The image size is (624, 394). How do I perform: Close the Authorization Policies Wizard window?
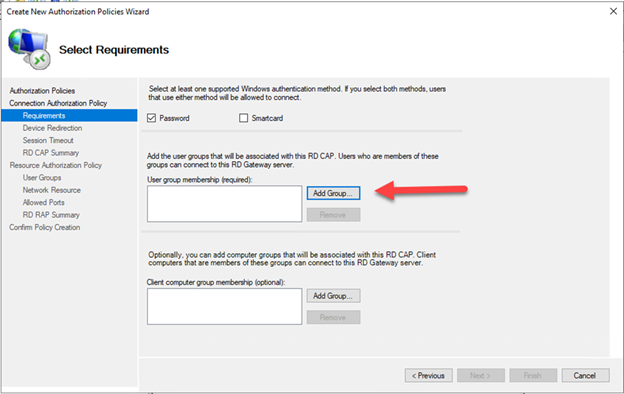[x=613, y=11]
